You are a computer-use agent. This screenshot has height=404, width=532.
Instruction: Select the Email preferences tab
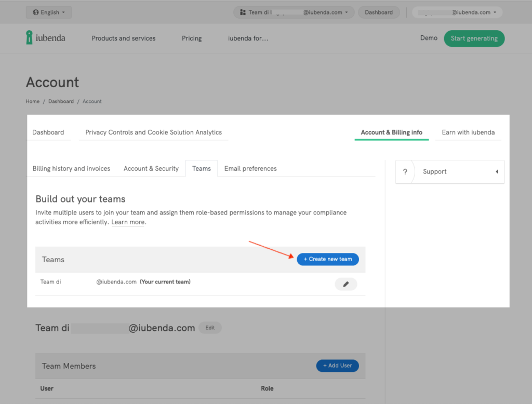pos(250,169)
